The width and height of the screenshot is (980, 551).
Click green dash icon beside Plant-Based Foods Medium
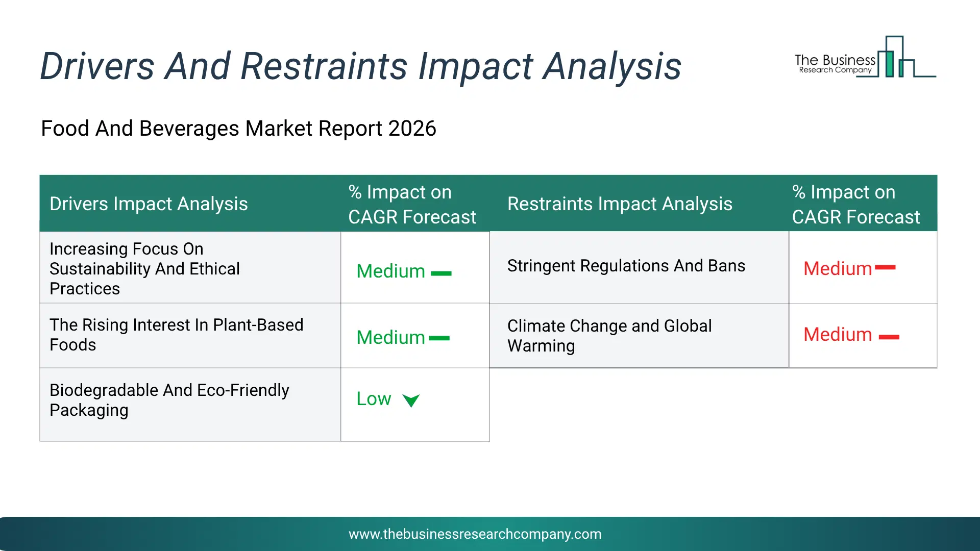click(439, 338)
